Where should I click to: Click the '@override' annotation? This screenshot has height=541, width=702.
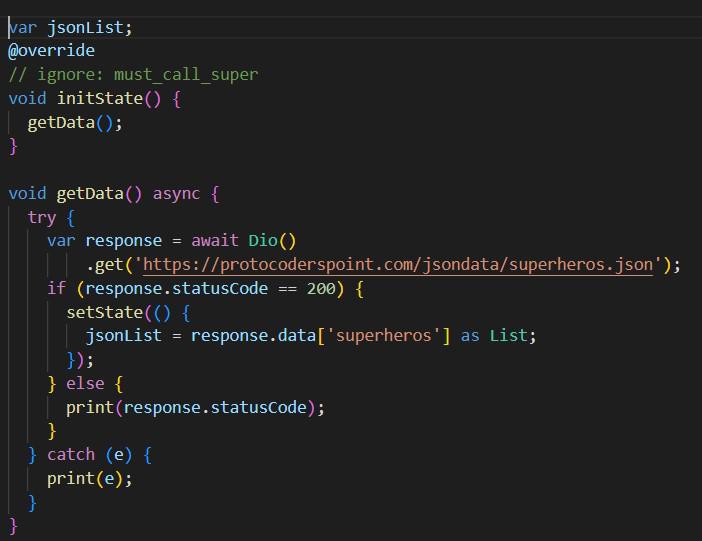[51, 51]
